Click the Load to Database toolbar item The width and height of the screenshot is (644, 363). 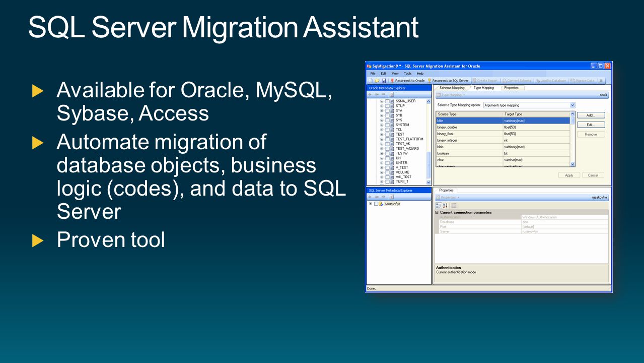tap(551, 81)
